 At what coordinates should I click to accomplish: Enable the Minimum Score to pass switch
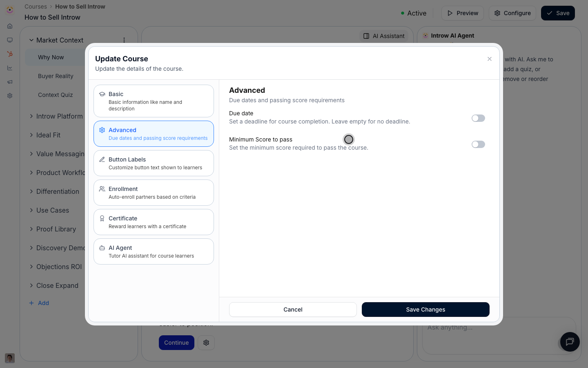click(x=478, y=144)
